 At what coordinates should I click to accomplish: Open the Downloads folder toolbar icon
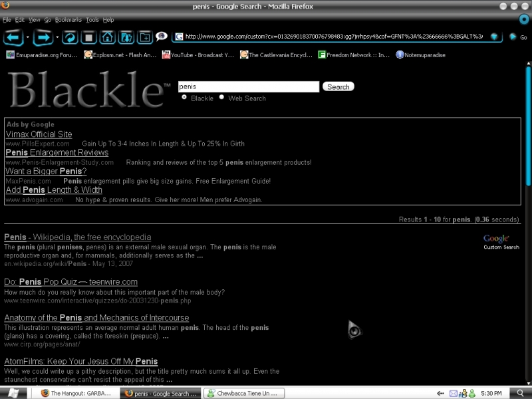click(126, 37)
